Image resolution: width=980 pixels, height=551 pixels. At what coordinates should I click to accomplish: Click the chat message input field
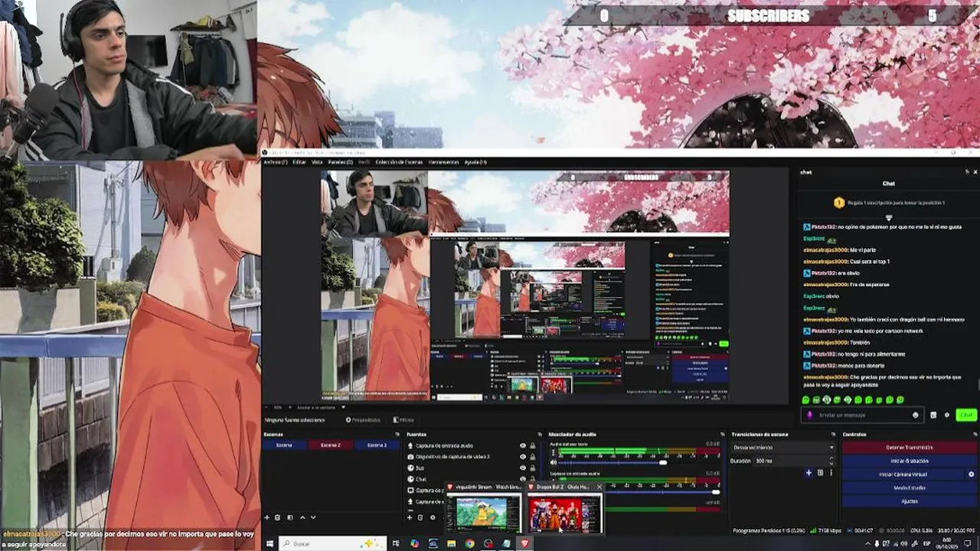[862, 415]
